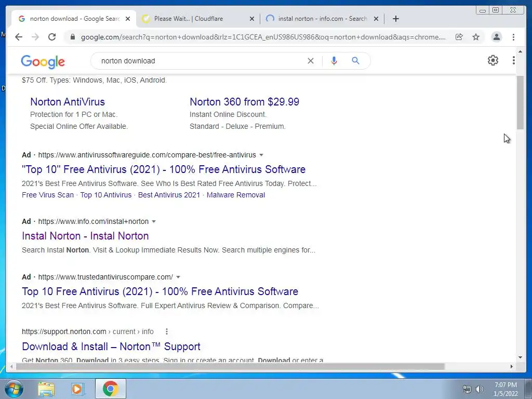Open Windows Media Player taskbar icon
The width and height of the screenshot is (532, 399).
pyautogui.click(x=78, y=389)
